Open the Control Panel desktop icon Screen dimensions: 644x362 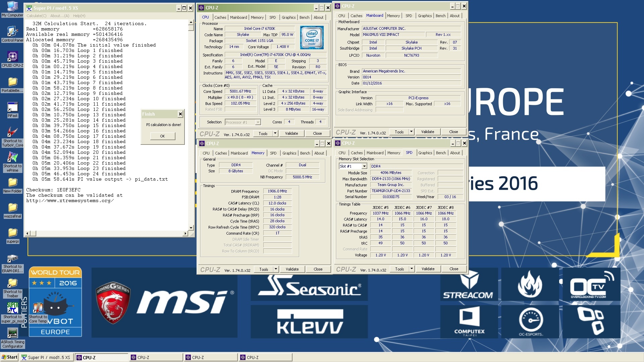12,34
